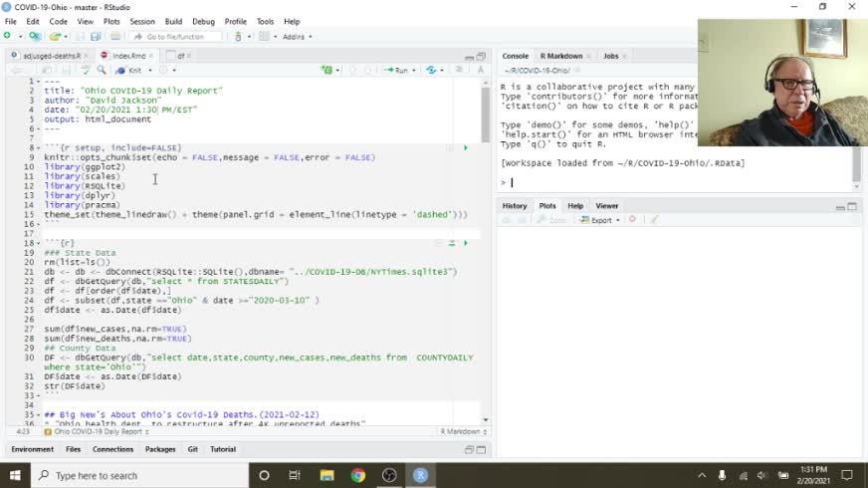Minimize the source editor pane
The height and width of the screenshot is (488, 868).
[x=470, y=57]
